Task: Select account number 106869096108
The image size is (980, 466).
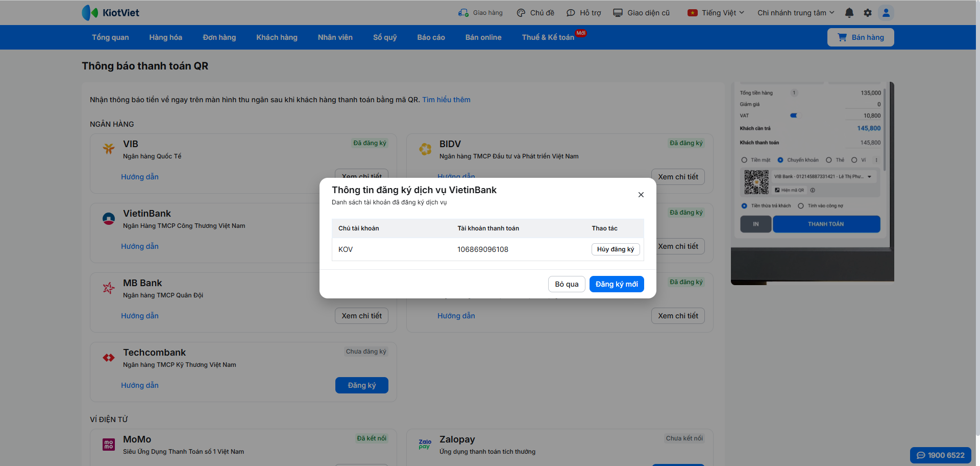Action: click(x=483, y=249)
